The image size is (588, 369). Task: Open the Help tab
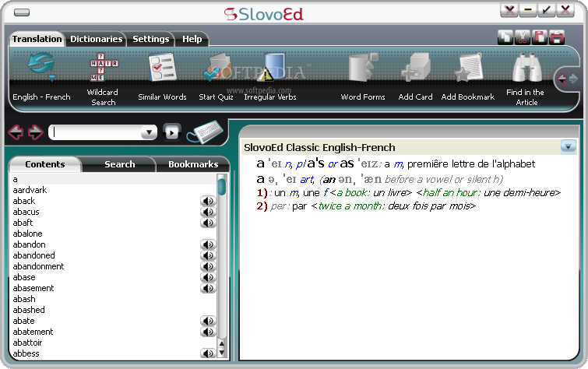(x=192, y=39)
